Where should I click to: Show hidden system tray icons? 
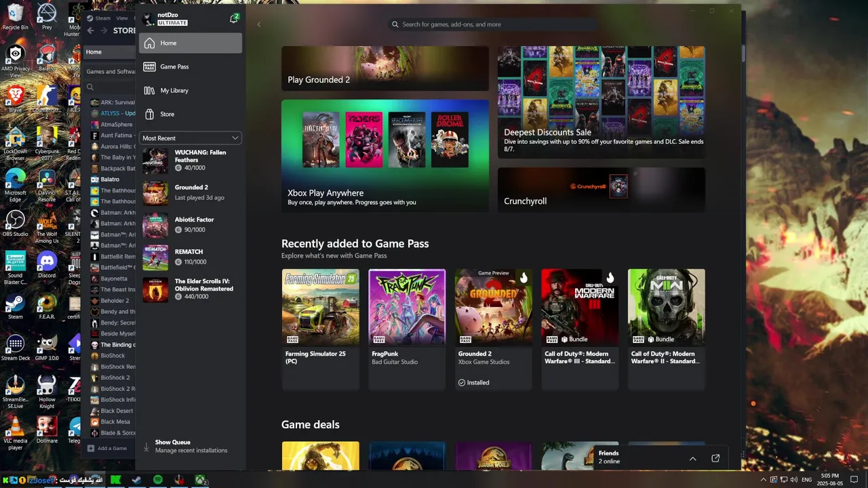coord(764,480)
